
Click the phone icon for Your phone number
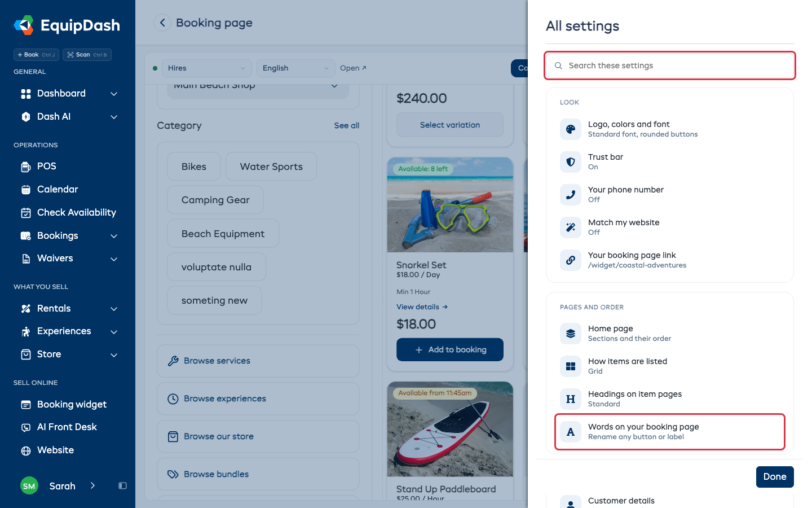coord(571,195)
